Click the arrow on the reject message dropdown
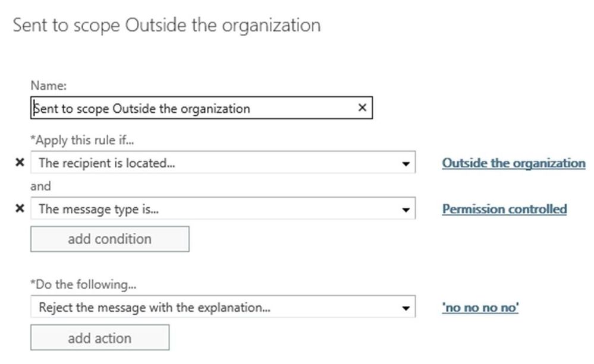 tap(406, 308)
